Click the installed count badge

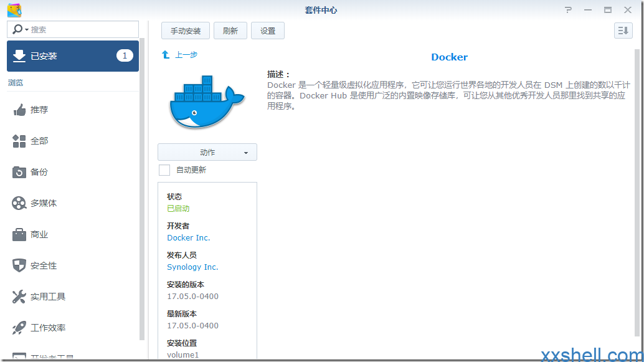[125, 55]
